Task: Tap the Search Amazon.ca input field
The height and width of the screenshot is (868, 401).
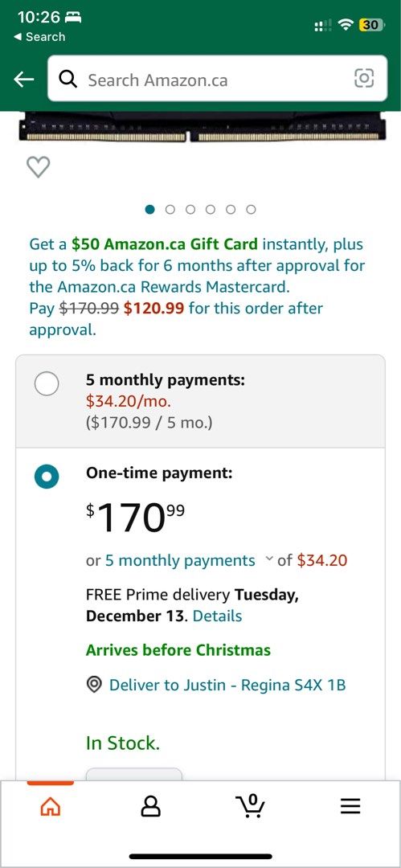Action: [x=217, y=78]
